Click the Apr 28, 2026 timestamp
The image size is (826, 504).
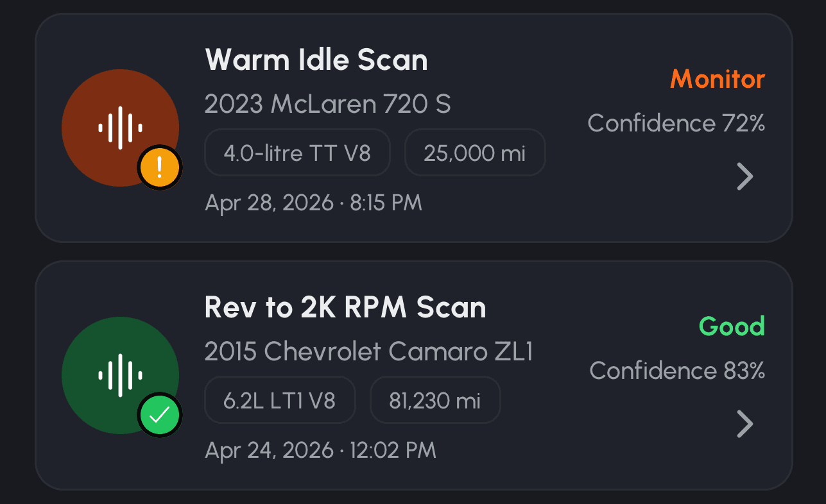tap(313, 203)
